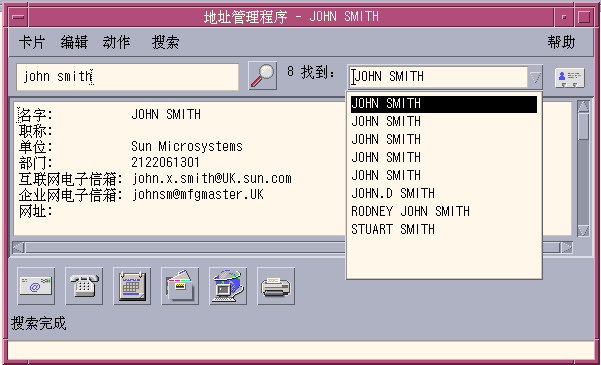
Task: Select STUART SMITH from the list
Action: [x=393, y=229]
